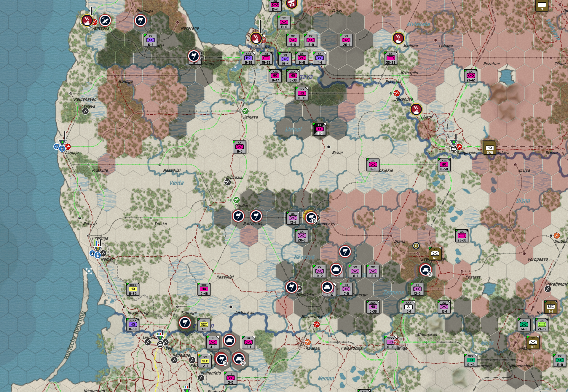Click the 8-1 infantry division
This screenshot has height=392, width=568.
tap(355, 271)
